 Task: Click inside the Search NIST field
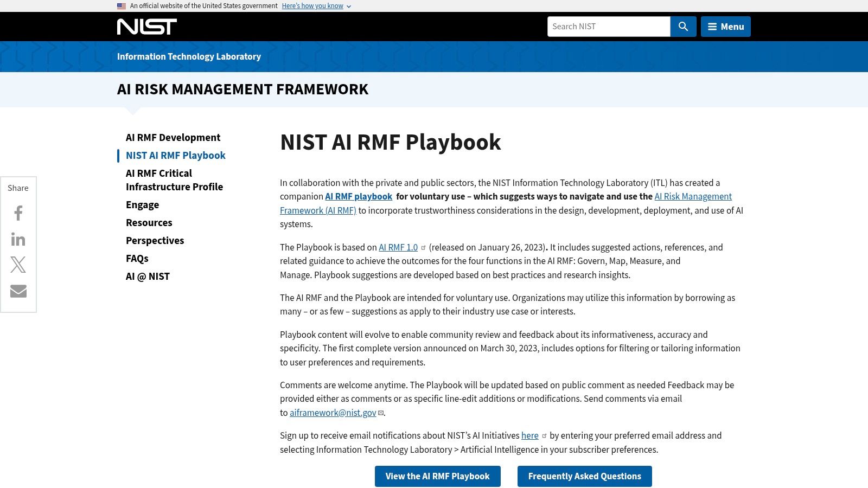(609, 27)
